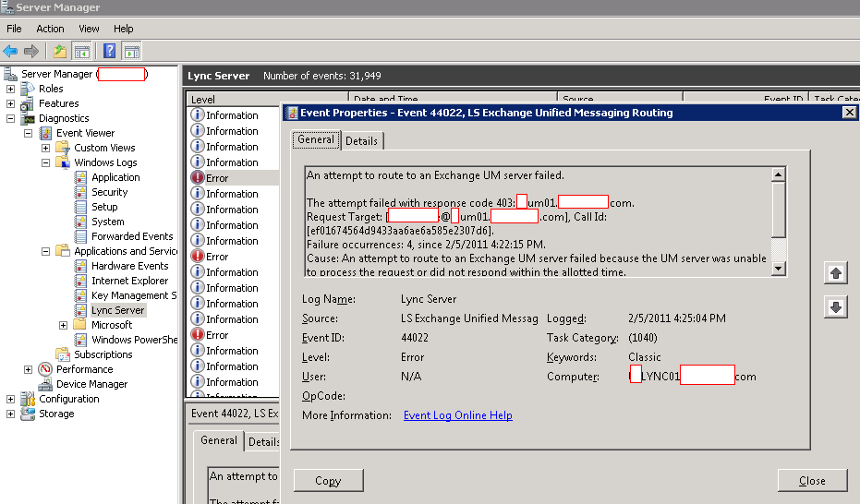Select Subscriptions in the tree

(103, 355)
